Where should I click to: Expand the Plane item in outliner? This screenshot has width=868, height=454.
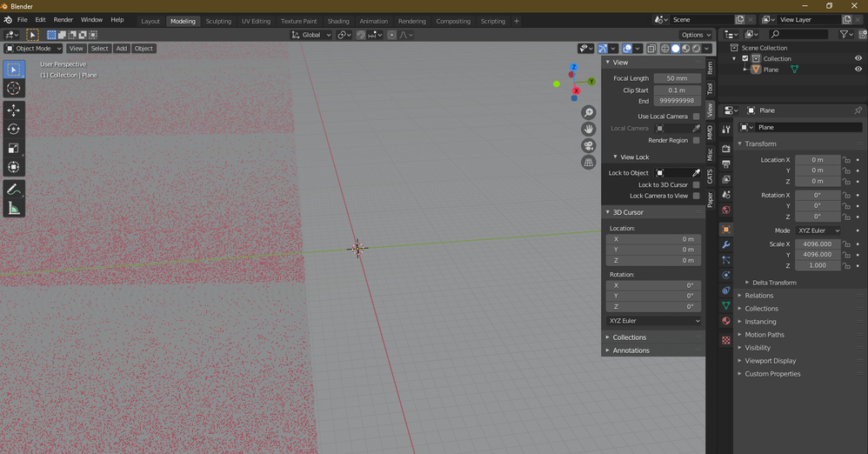[x=745, y=70]
